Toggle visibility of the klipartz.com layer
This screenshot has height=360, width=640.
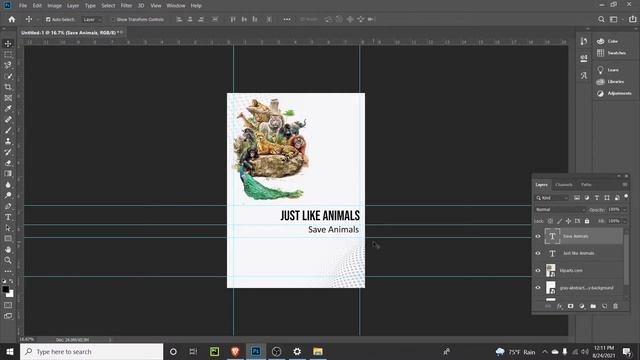(x=538, y=270)
